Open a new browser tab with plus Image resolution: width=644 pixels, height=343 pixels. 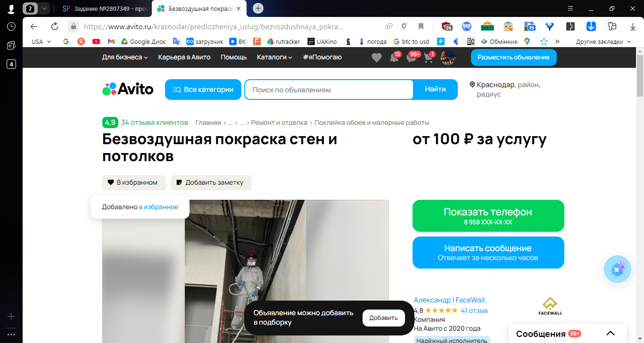coord(258,8)
